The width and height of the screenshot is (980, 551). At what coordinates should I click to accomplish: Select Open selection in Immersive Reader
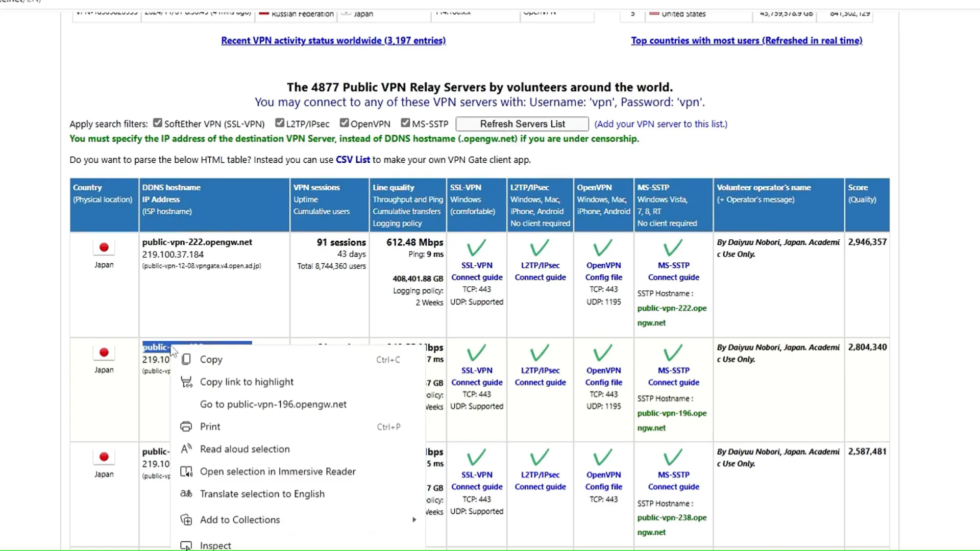(x=298, y=471)
